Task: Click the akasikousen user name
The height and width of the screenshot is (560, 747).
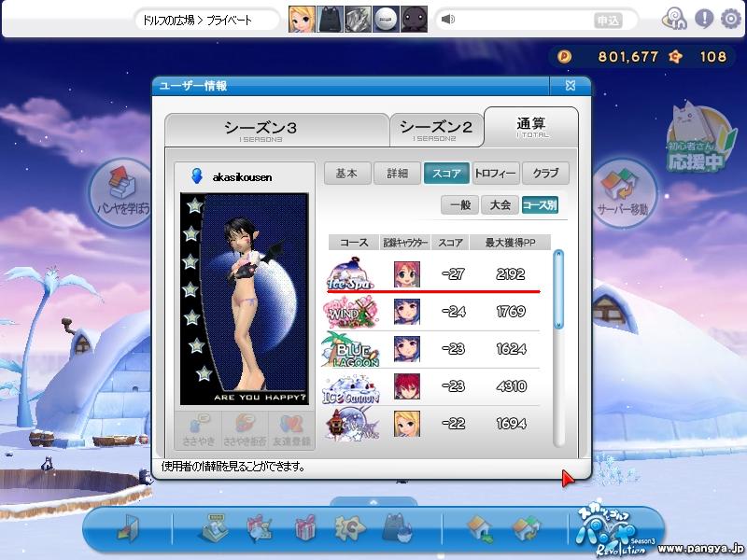Action: coord(243,177)
